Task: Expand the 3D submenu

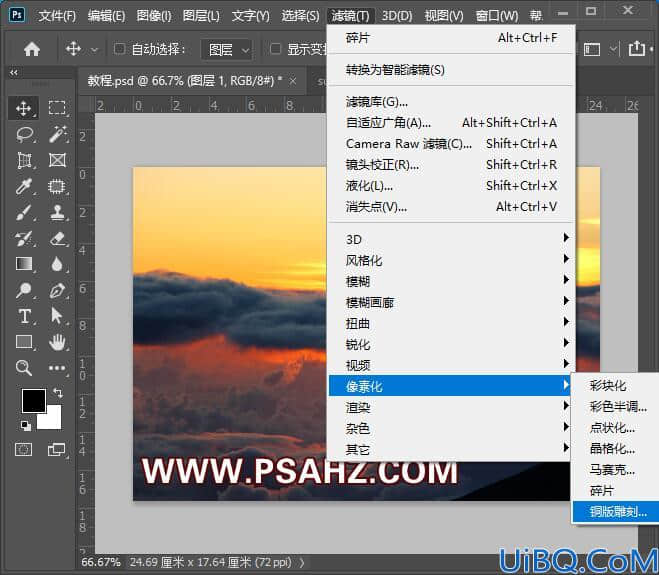Action: (451, 239)
